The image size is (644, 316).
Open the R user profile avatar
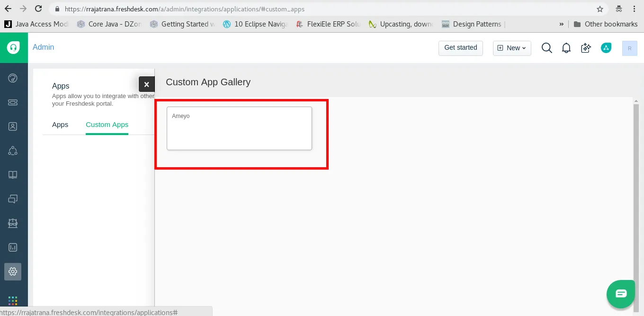coord(629,48)
